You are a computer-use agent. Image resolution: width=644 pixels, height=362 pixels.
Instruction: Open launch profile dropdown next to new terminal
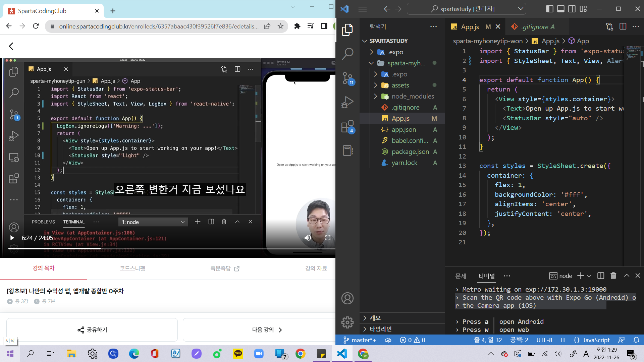click(x=589, y=276)
